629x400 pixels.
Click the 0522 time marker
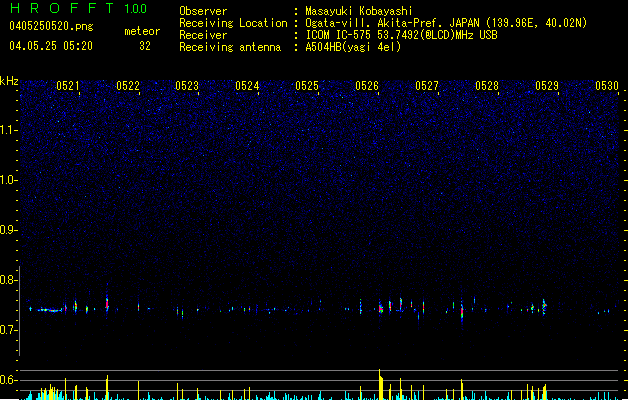[x=128, y=86]
